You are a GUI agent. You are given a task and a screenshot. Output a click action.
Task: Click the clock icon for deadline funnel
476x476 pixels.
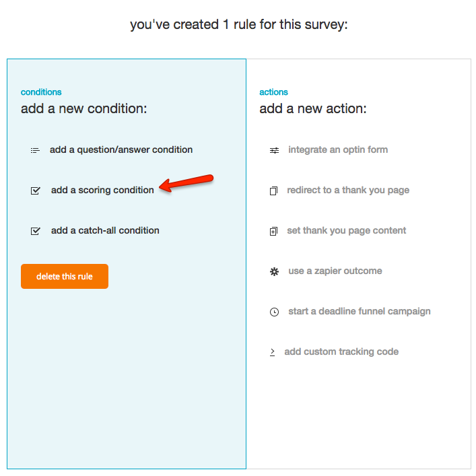(274, 312)
